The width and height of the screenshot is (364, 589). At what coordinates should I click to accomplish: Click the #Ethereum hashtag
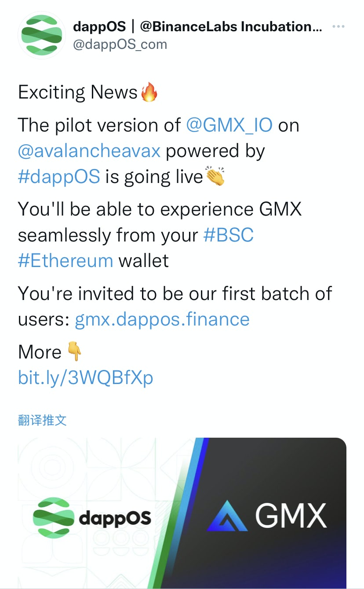click(66, 260)
